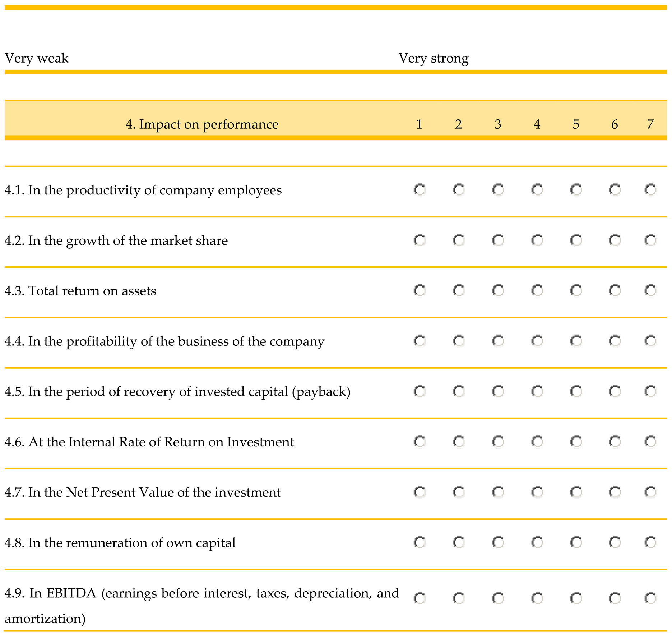Click the Impact on performance heading
The width and height of the screenshot is (672, 639).
coord(202,124)
